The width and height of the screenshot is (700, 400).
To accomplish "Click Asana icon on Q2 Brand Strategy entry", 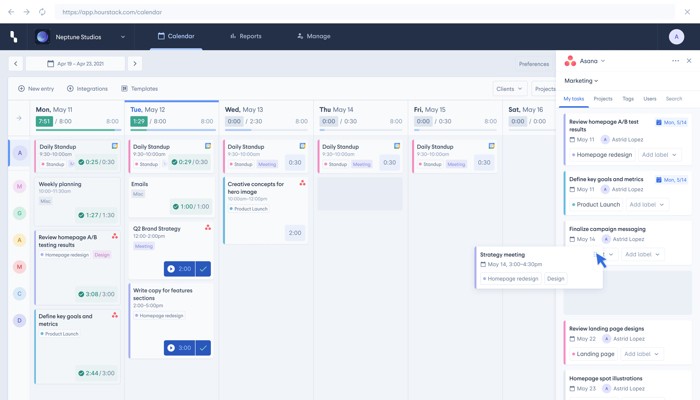I will 208,228.
